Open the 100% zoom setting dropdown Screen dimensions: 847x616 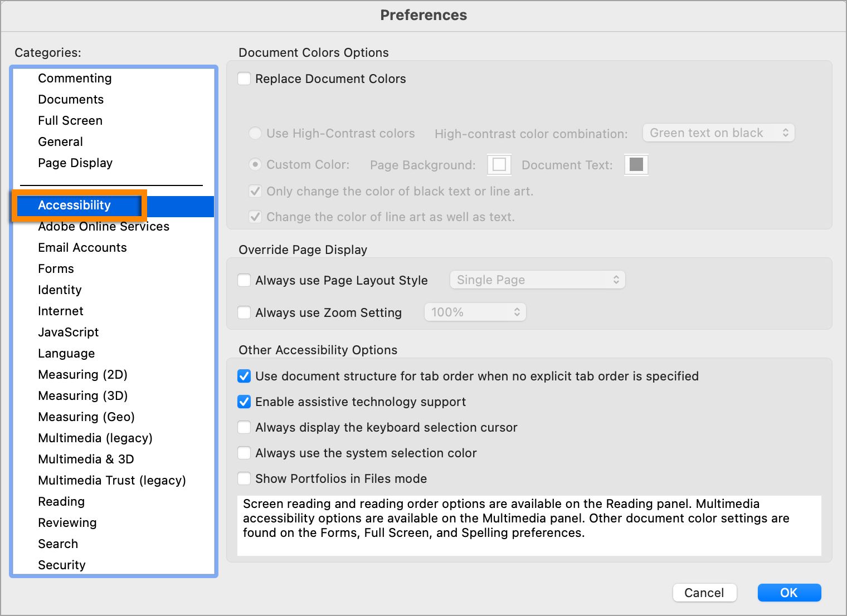coord(475,312)
